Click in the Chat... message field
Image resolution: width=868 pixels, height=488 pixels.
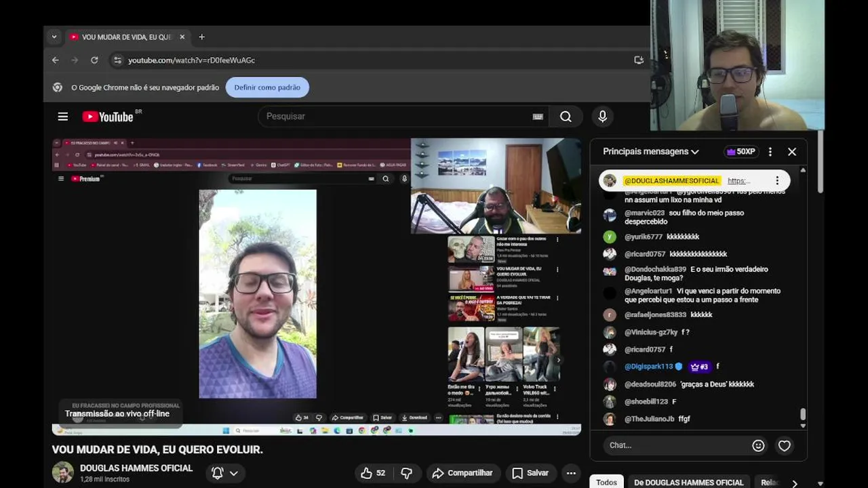pos(675,445)
